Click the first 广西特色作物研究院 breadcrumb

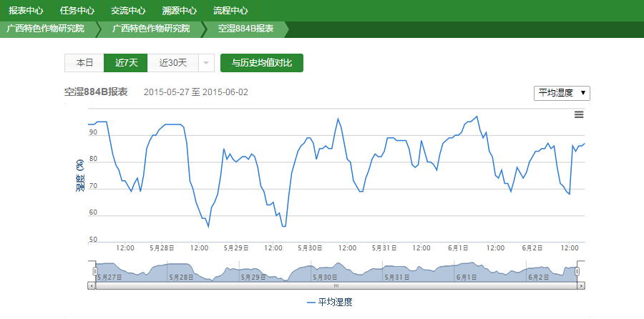pyautogui.click(x=45, y=29)
